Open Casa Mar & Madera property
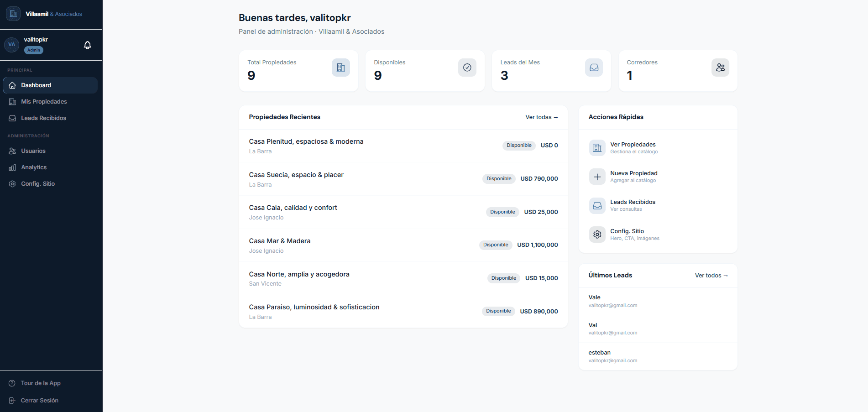This screenshot has width=868, height=412. pos(403,245)
